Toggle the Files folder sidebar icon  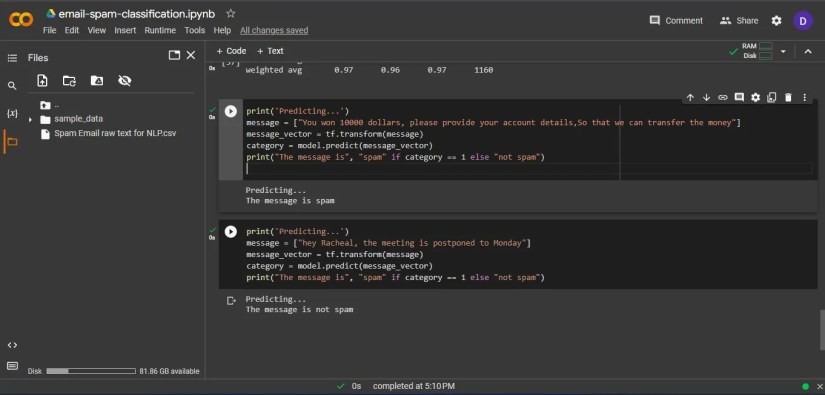(x=12, y=141)
